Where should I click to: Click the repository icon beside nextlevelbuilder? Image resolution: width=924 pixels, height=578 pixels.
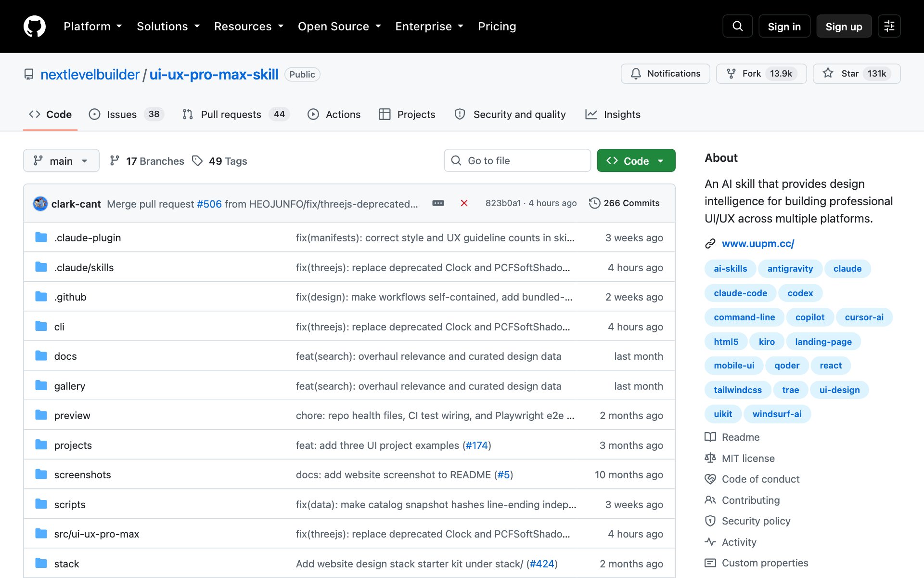click(29, 74)
